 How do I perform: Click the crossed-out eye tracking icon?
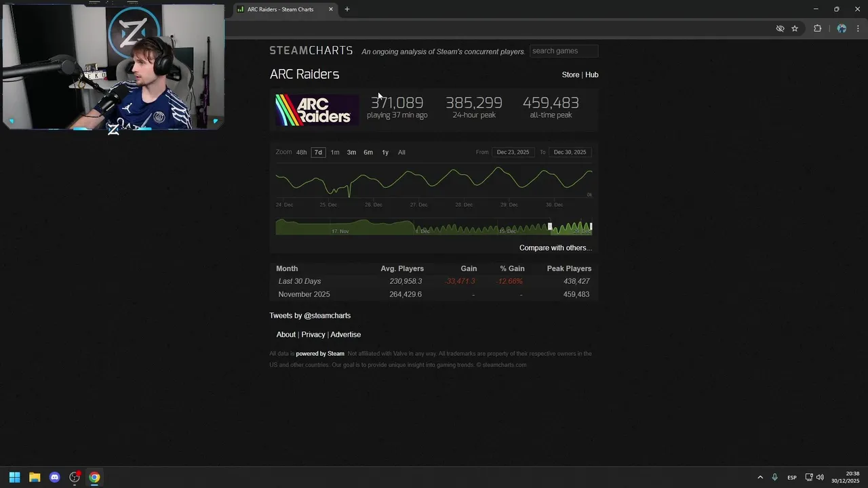point(780,28)
